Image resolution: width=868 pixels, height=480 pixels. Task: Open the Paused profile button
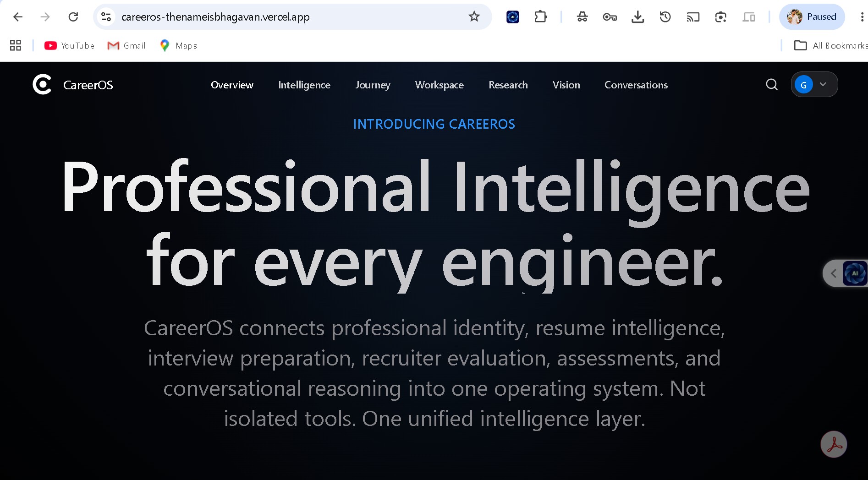pyautogui.click(x=812, y=17)
